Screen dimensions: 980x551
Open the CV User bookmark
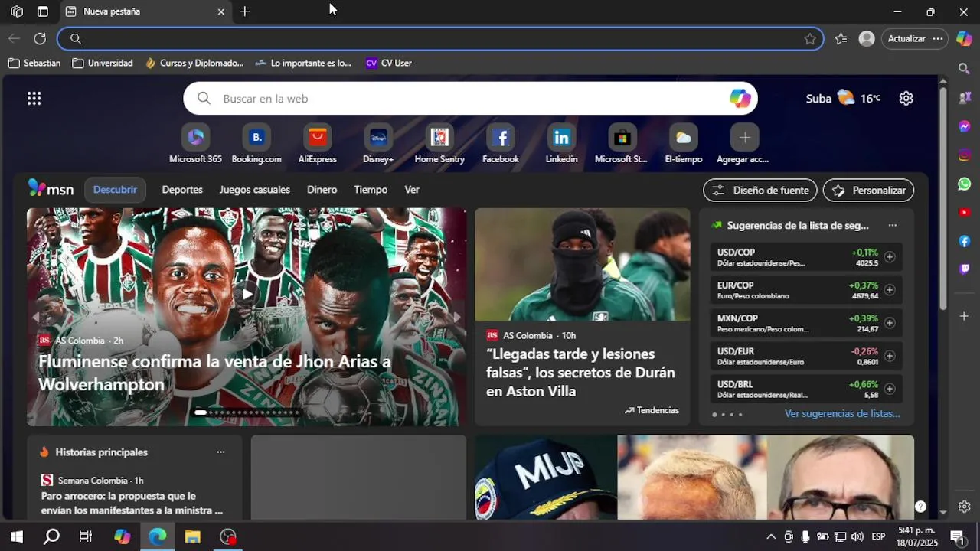tap(388, 63)
